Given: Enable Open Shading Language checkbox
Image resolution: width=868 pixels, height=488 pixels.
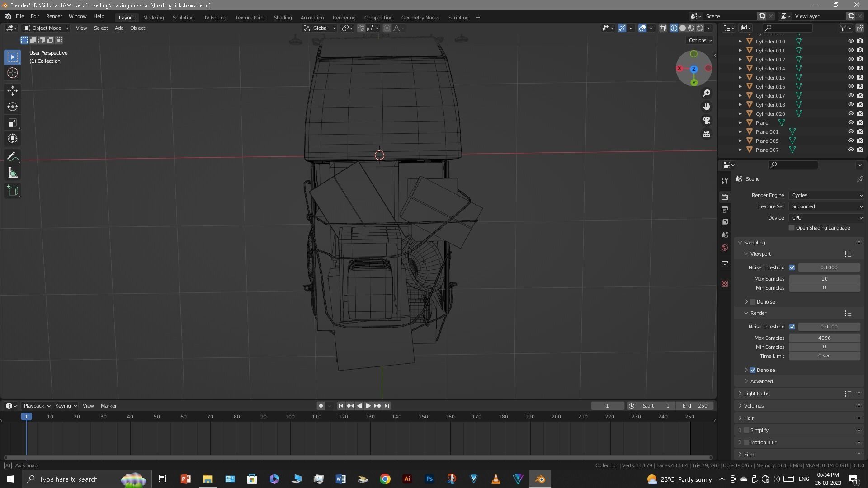Looking at the screenshot, I should coord(792,228).
